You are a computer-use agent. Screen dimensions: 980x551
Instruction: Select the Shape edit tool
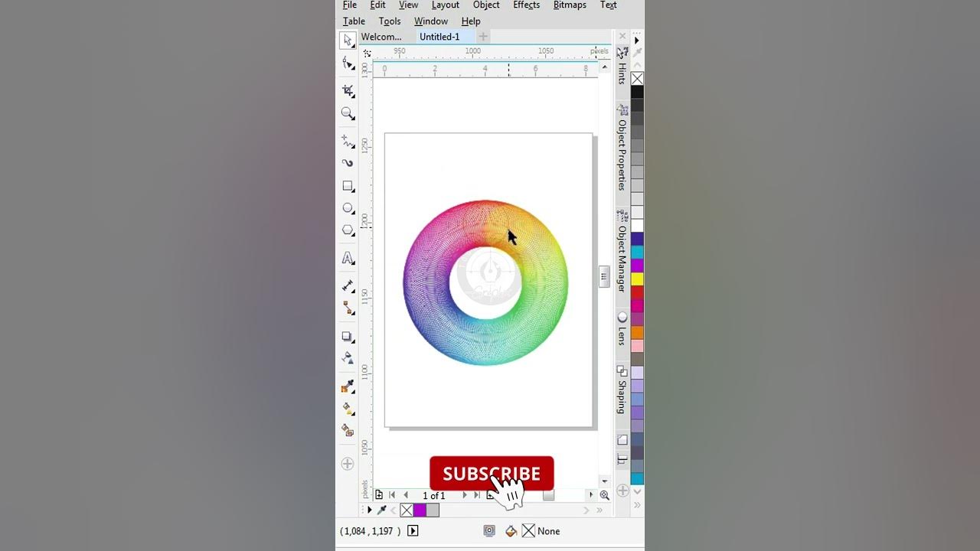348,63
